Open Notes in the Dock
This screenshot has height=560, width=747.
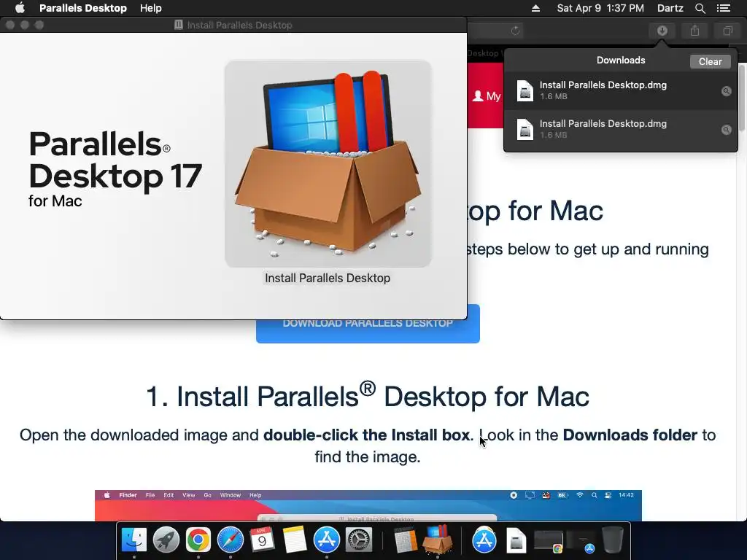(295, 540)
